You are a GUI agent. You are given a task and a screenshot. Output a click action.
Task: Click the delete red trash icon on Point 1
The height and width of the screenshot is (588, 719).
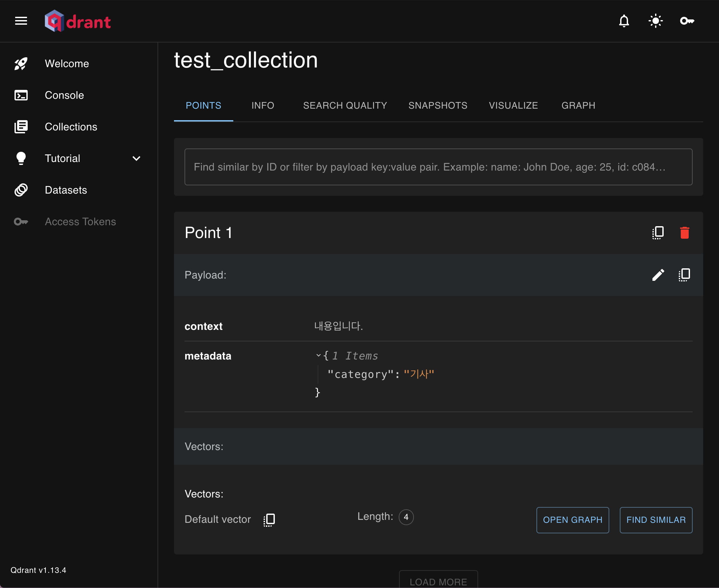[685, 232]
